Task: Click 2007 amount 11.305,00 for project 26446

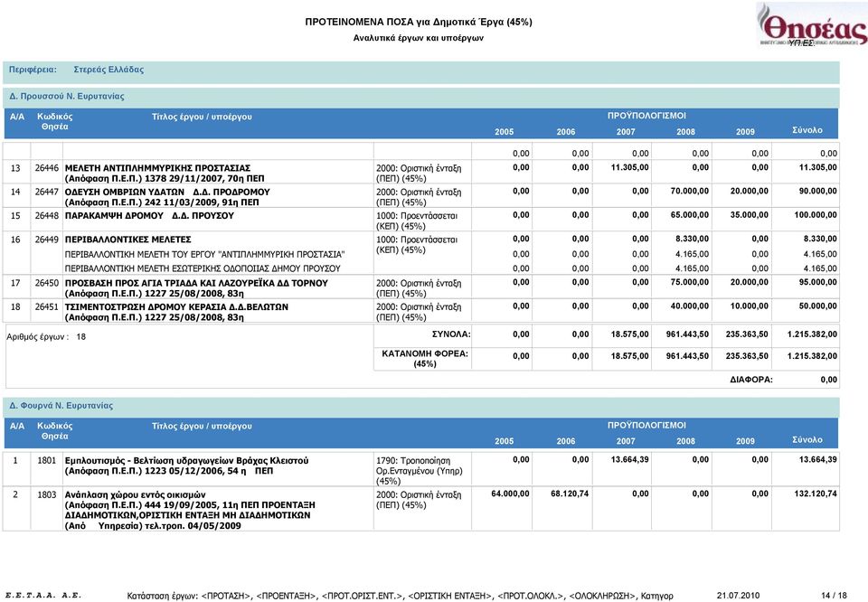Action: pos(629,167)
